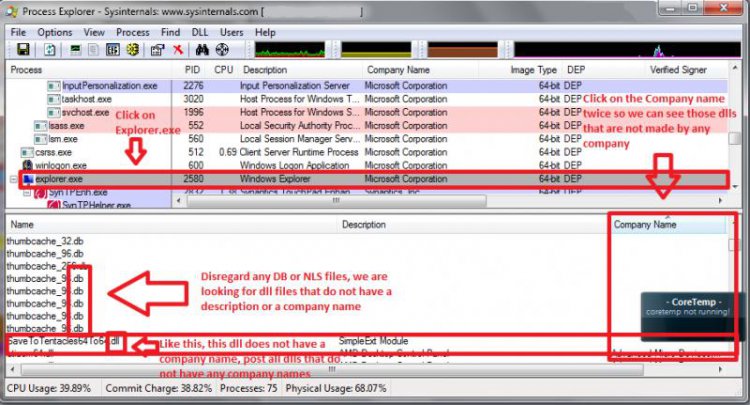Sort lower pane by Description header
This screenshot has height=405, width=750.
474,224
